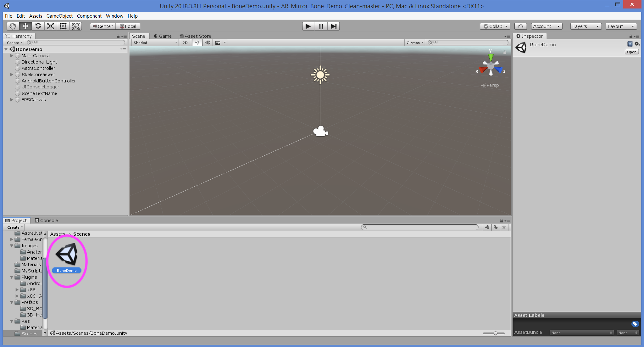
Task: Click the cloud services icon
Action: tap(520, 26)
